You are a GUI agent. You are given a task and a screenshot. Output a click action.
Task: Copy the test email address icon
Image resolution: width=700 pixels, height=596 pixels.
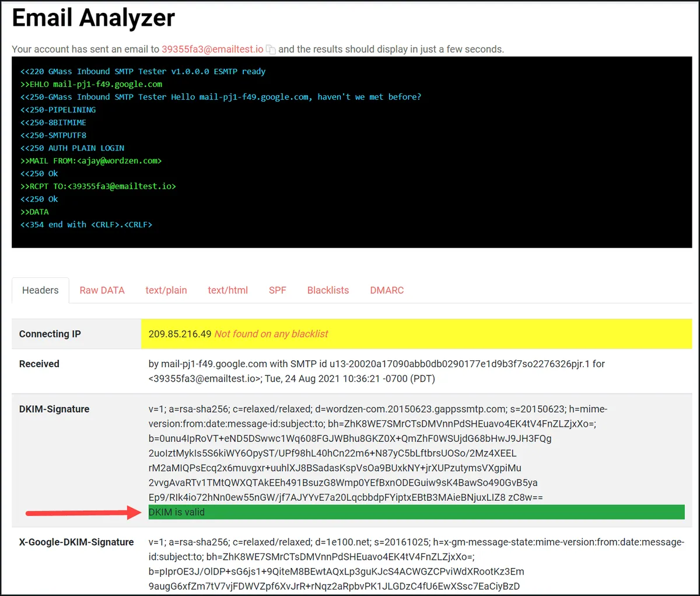[271, 50]
